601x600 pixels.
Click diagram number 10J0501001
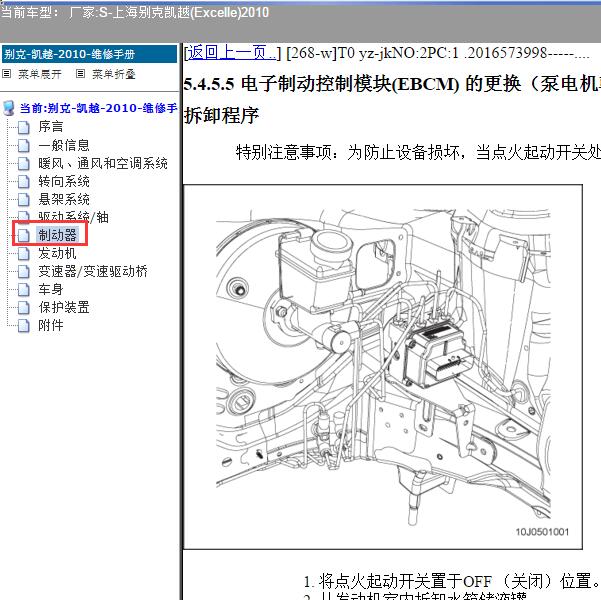click(x=542, y=532)
